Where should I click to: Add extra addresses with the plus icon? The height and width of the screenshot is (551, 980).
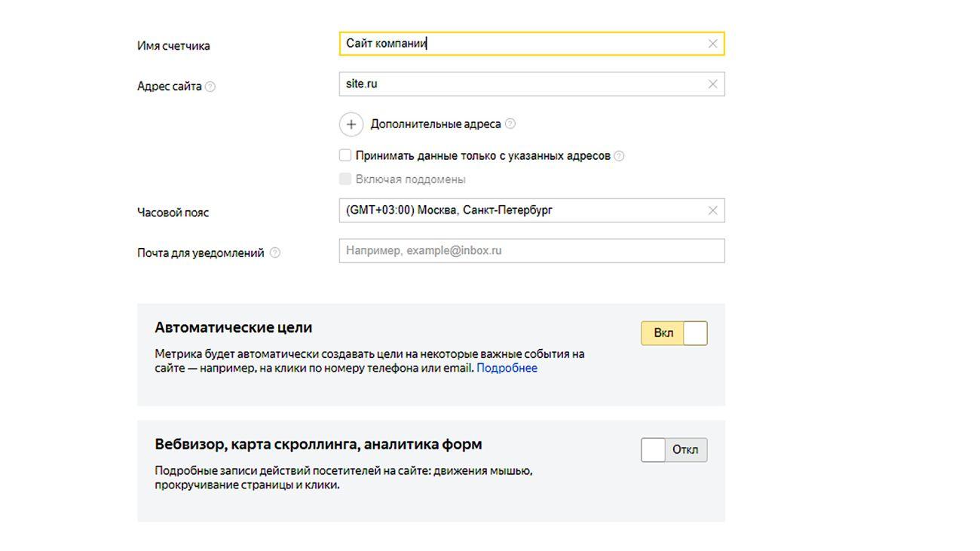coord(351,124)
